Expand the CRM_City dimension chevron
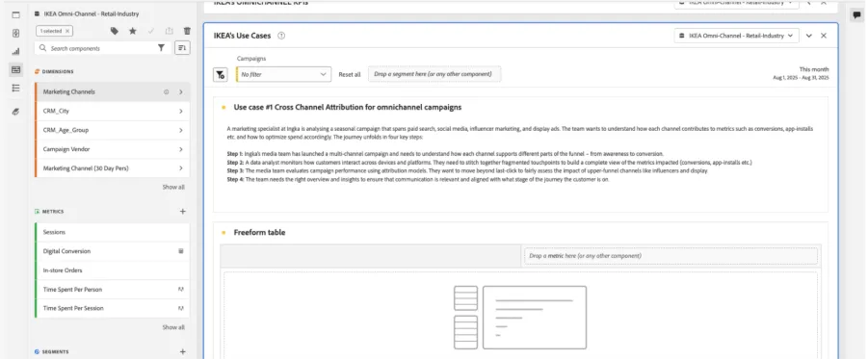The height and width of the screenshot is (359, 868). point(180,112)
